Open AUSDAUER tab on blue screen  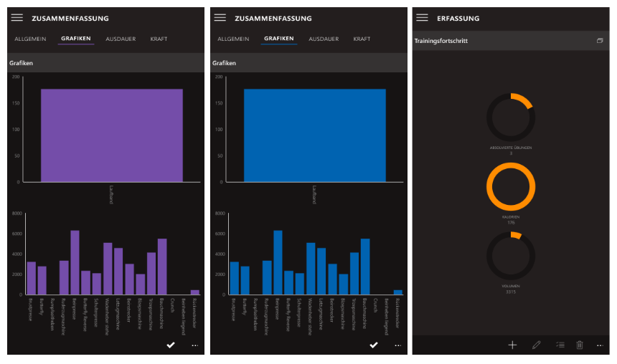[324, 39]
